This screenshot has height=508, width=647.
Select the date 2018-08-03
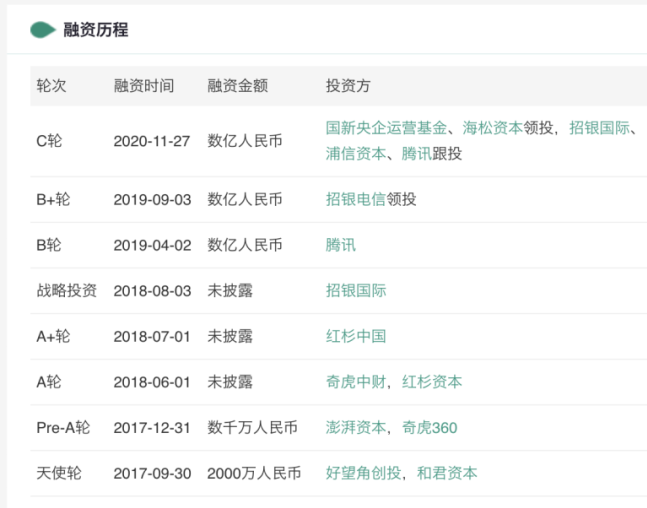click(152, 291)
